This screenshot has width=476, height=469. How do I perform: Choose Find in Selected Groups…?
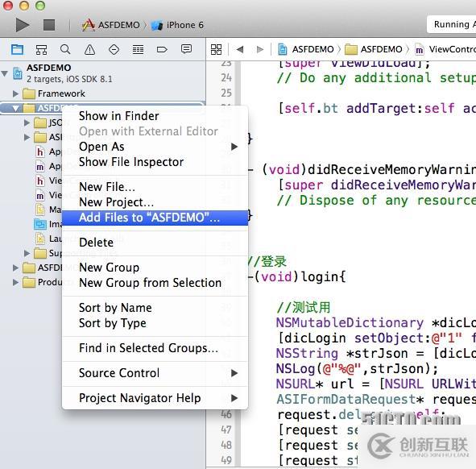(155, 348)
